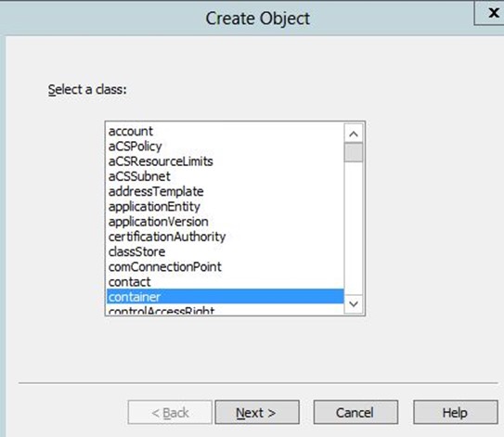Cancel the Create Object dialog
This screenshot has height=437, width=504.
(x=355, y=412)
